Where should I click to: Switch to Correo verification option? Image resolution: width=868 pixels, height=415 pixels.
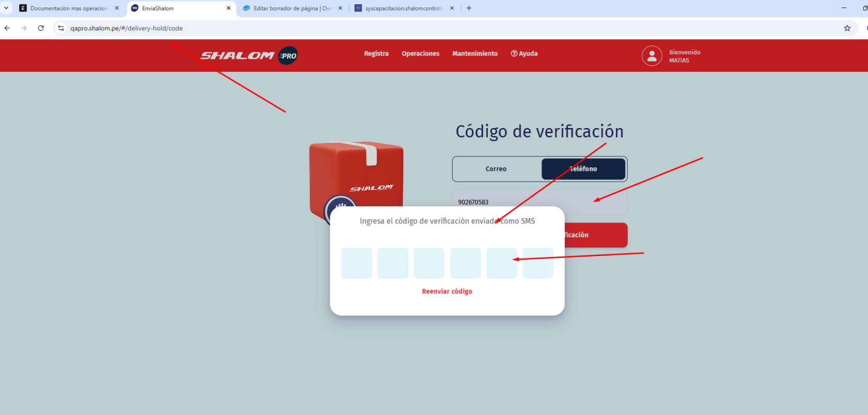point(496,169)
